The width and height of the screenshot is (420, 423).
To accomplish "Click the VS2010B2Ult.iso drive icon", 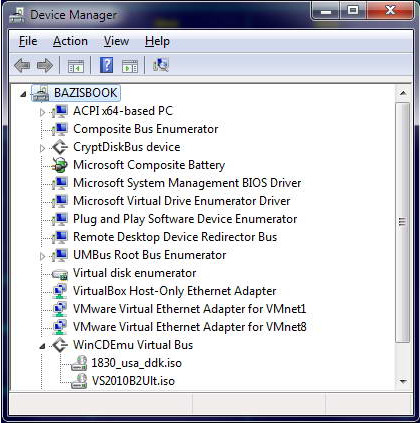I will 79,381.
